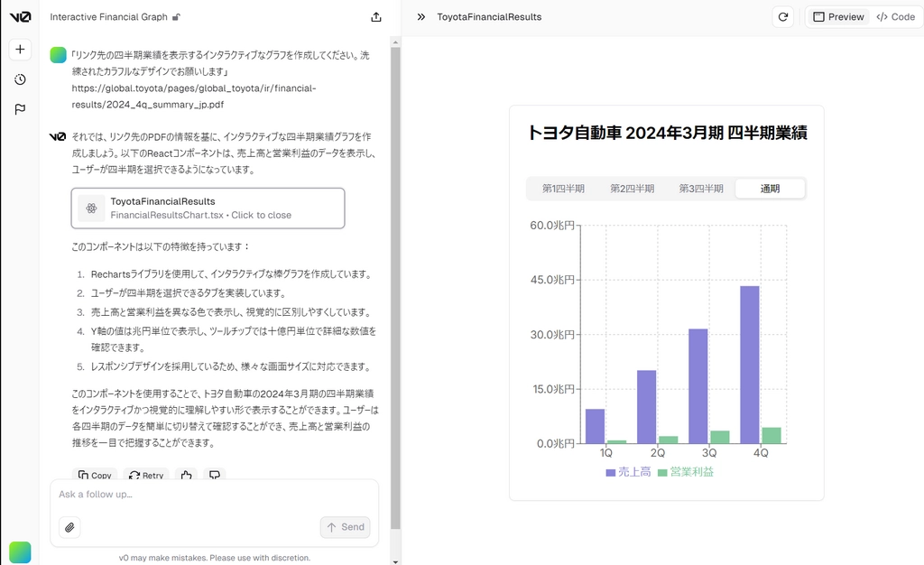Click the 3Q purple sales bar

pyautogui.click(x=698, y=386)
